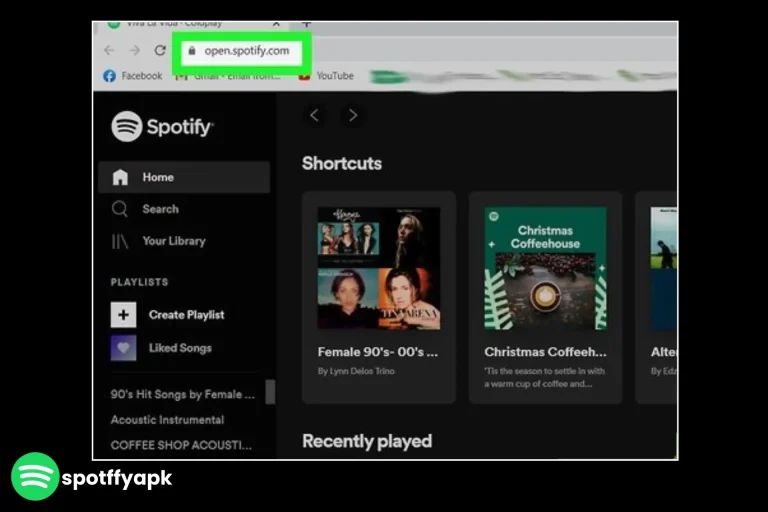
Task: Click the Search magnifier icon
Action: [x=120, y=209]
